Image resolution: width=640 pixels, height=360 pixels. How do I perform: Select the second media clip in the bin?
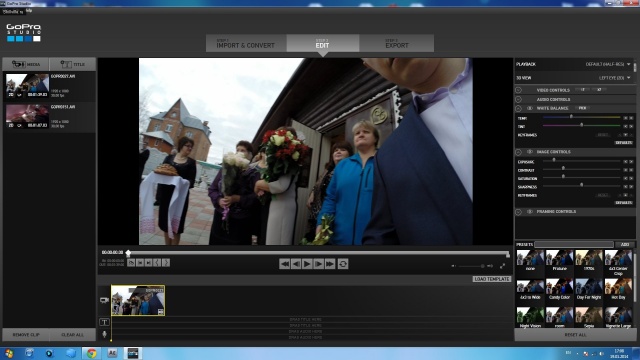point(49,117)
